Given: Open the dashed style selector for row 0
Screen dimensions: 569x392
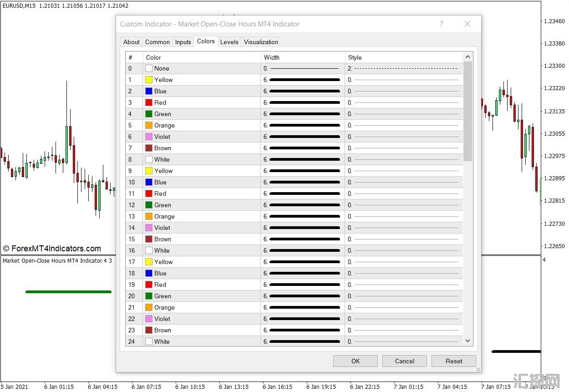Looking at the screenshot, I should [404, 69].
